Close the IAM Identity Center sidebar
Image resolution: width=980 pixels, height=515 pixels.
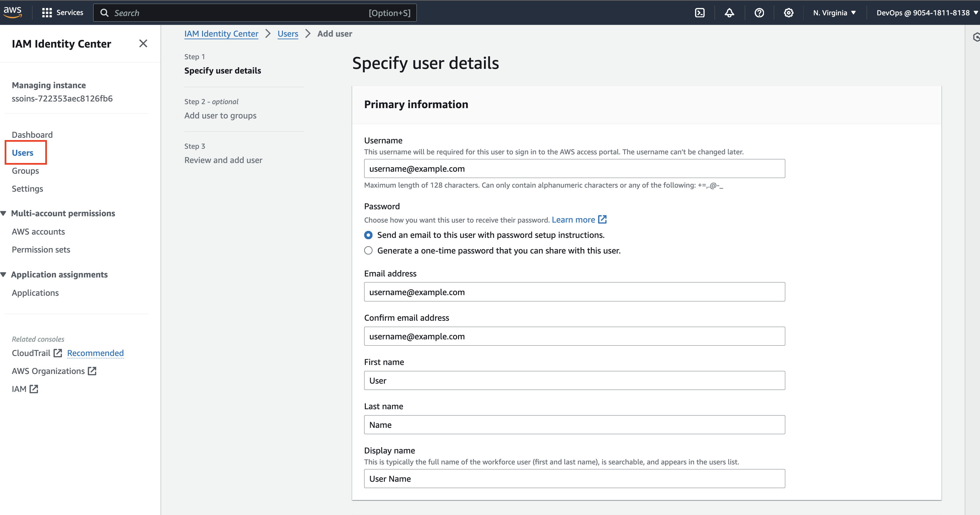[143, 43]
